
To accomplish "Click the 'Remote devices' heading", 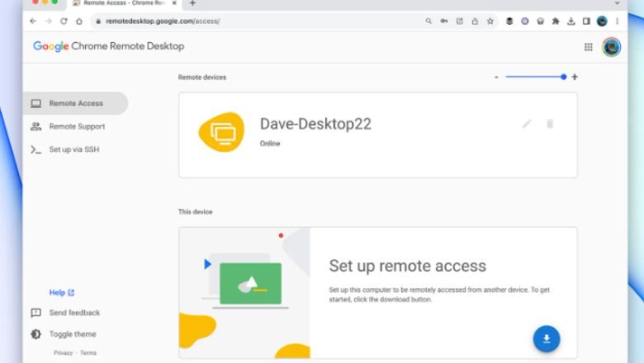I will coord(202,77).
